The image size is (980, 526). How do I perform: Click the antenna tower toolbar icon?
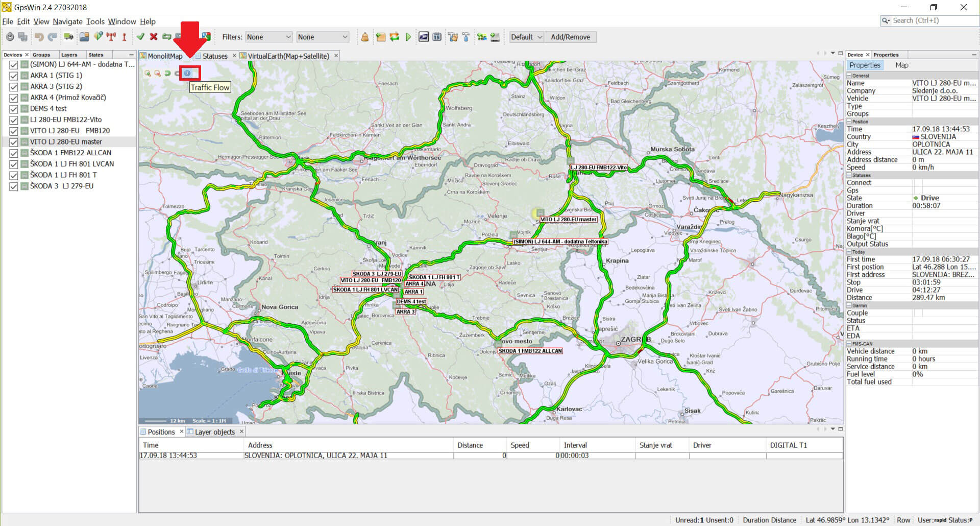[x=111, y=37]
